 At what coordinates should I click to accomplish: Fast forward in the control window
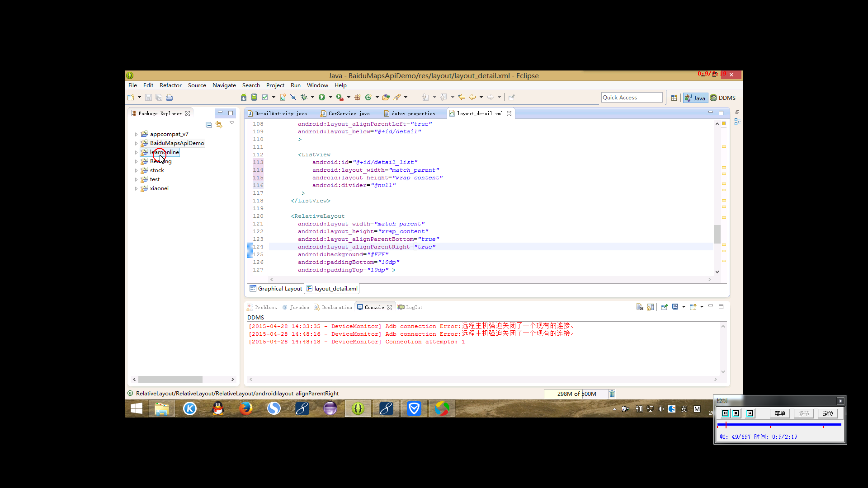(750, 413)
